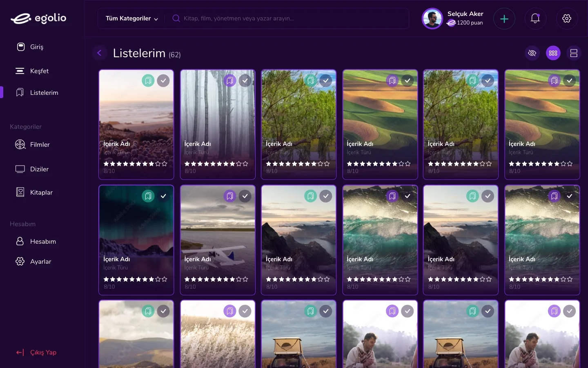This screenshot has width=588, height=368.
Task: Go to Keşfet in the sidebar
Action: [x=32, y=71]
